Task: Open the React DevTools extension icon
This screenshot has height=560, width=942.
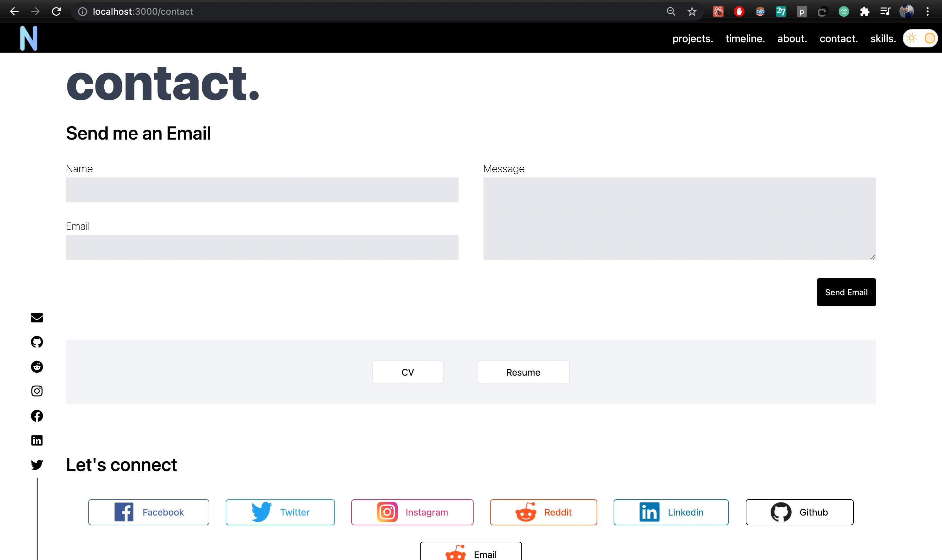Action: pyautogui.click(x=718, y=12)
